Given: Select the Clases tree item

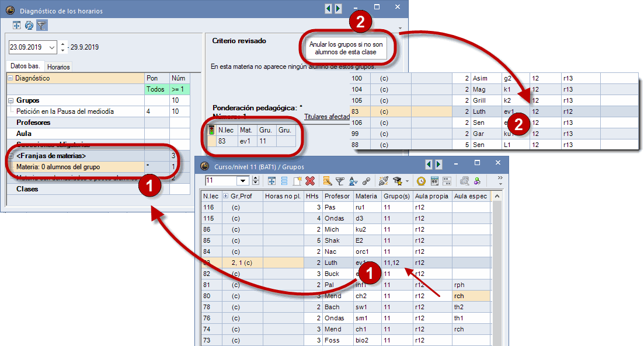Looking at the screenshot, I should [x=27, y=189].
